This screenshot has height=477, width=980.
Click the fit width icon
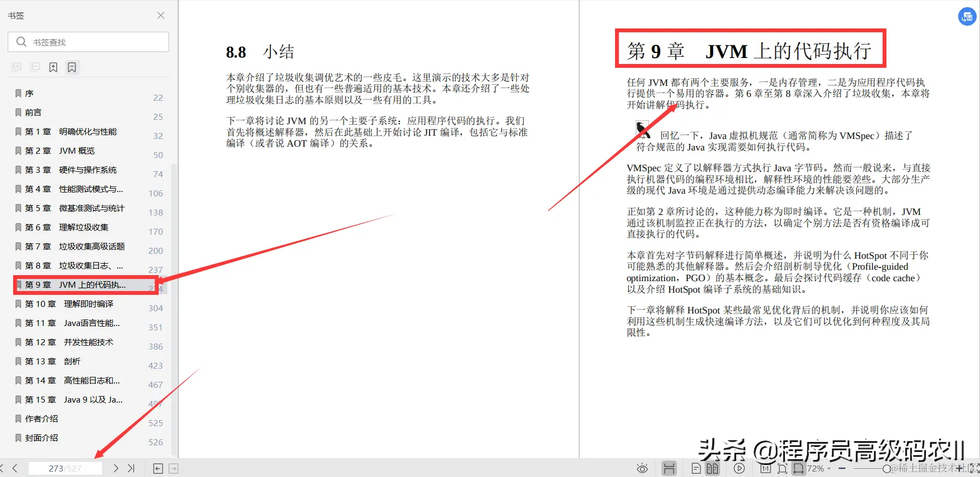(x=799, y=468)
